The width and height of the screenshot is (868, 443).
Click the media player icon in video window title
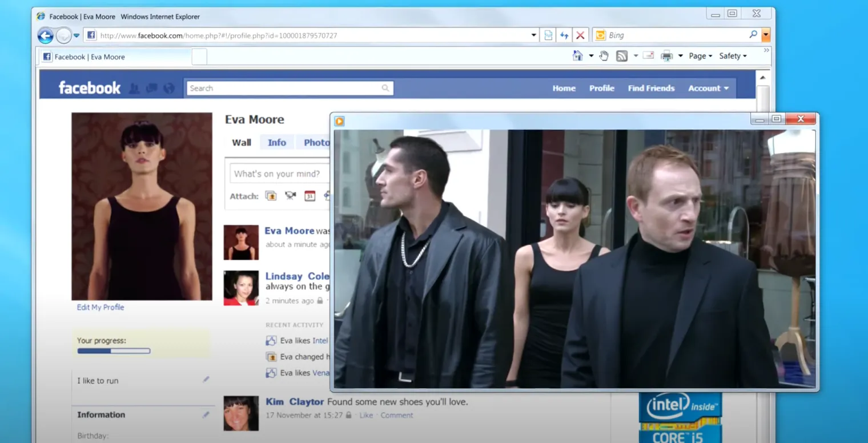340,121
